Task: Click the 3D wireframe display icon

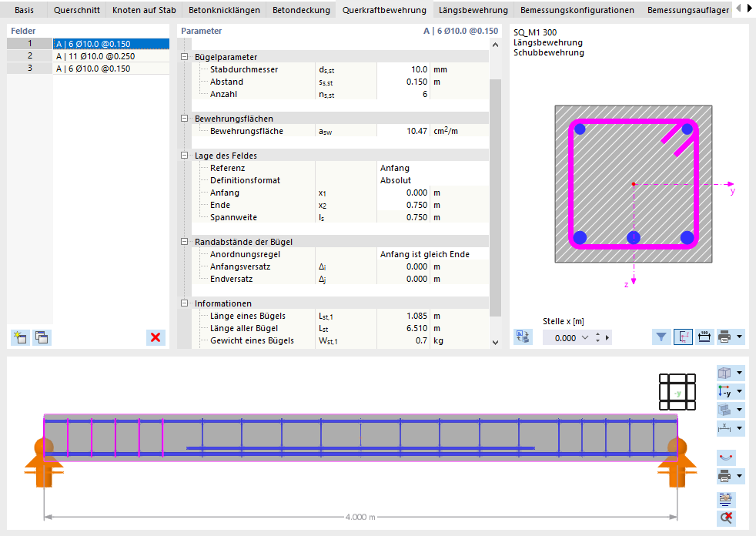Action: (x=724, y=373)
